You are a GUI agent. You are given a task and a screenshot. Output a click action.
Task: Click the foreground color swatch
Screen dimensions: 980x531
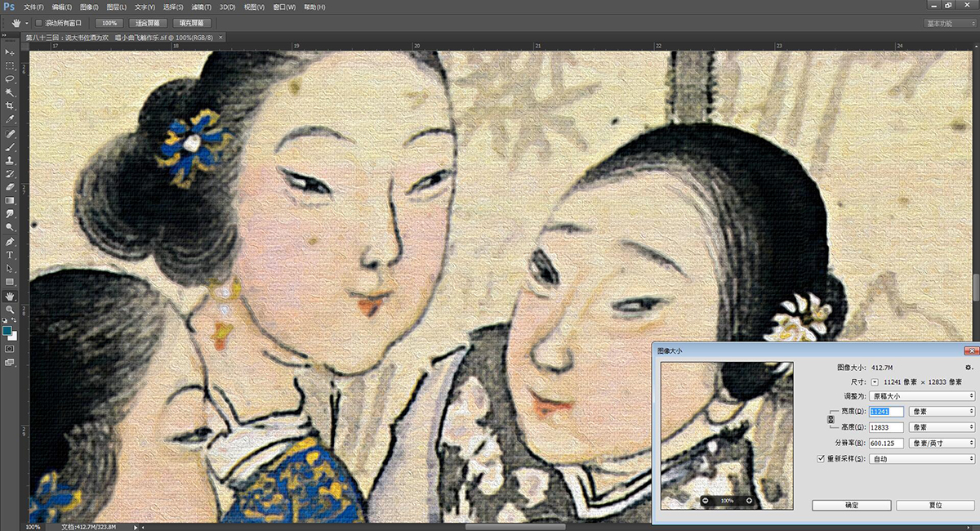coord(7,331)
